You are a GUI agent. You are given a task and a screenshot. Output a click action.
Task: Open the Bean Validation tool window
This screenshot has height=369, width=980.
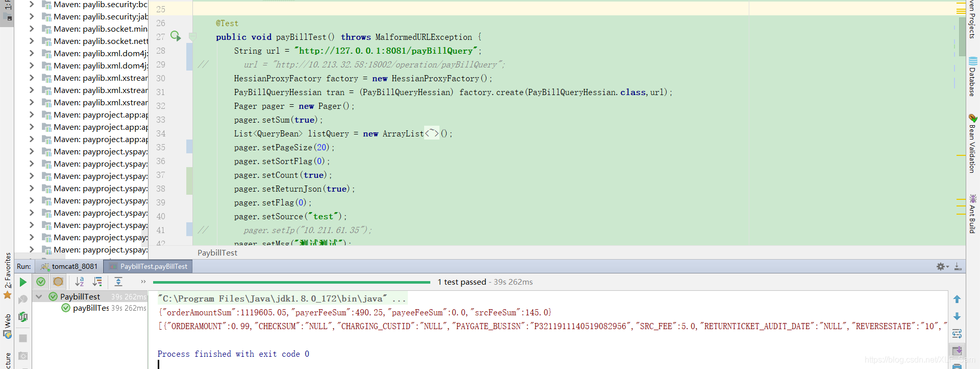973,144
